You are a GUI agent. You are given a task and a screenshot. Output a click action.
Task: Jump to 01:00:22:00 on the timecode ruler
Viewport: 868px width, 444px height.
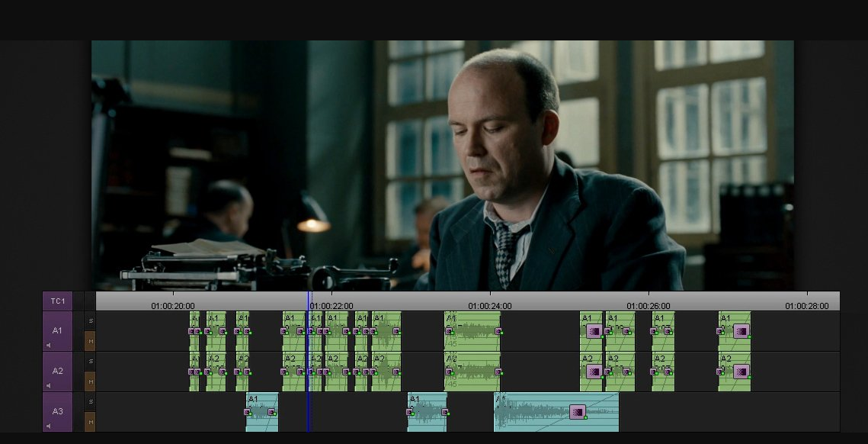click(x=331, y=306)
